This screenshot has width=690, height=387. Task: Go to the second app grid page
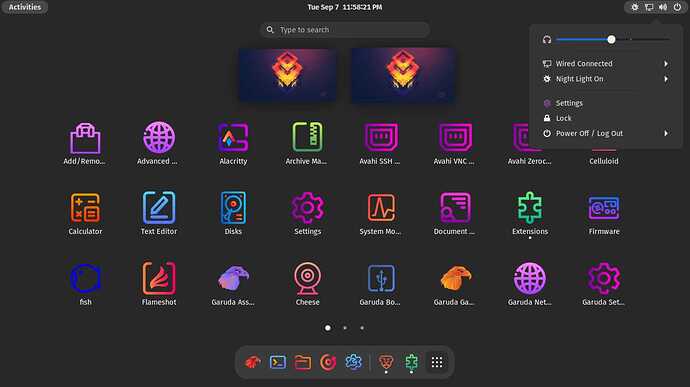pyautogui.click(x=345, y=328)
